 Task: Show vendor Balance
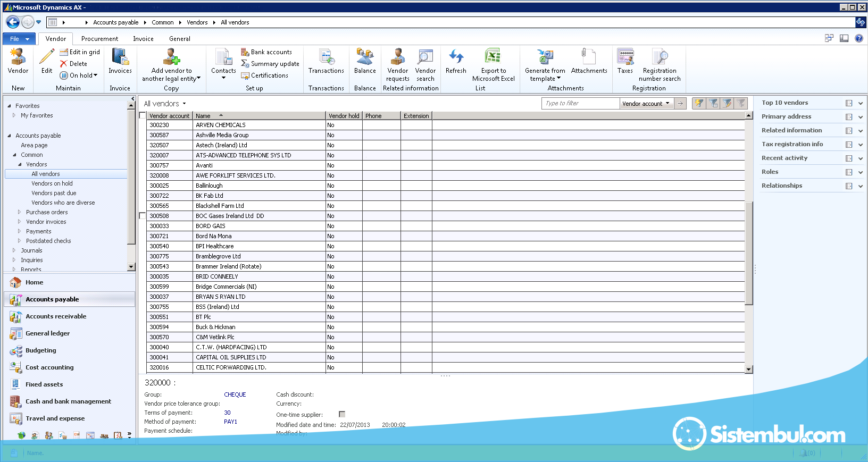point(365,61)
